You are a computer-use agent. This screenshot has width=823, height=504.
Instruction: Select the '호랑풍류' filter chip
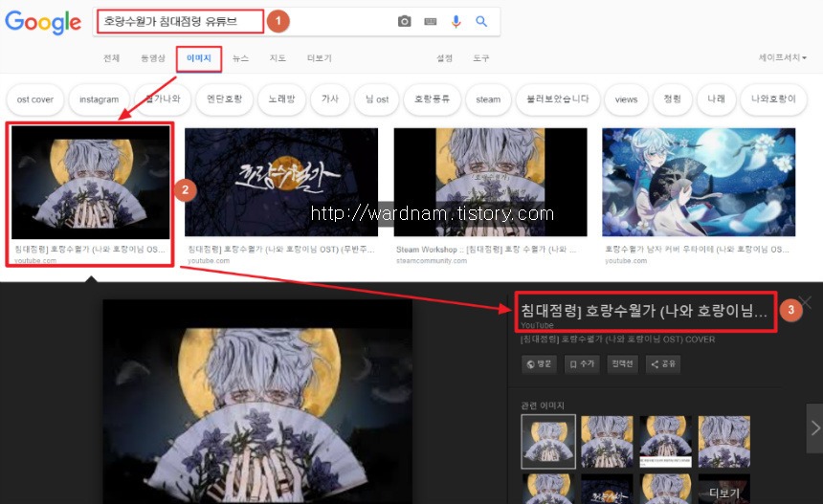point(432,99)
